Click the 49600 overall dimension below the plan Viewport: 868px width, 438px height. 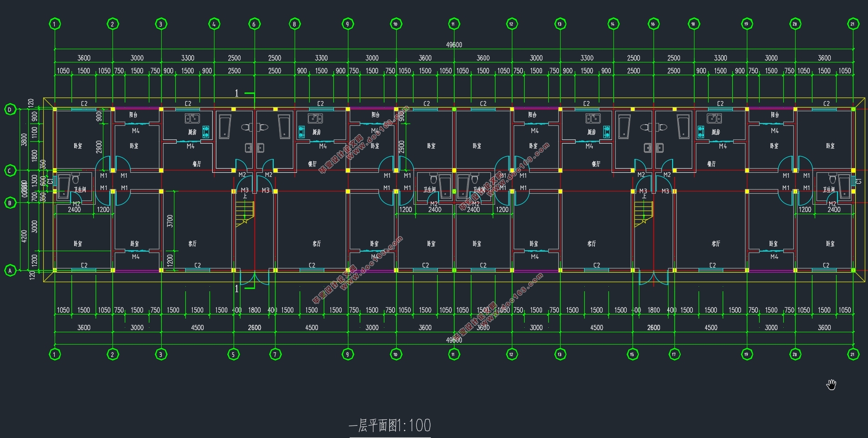click(454, 340)
